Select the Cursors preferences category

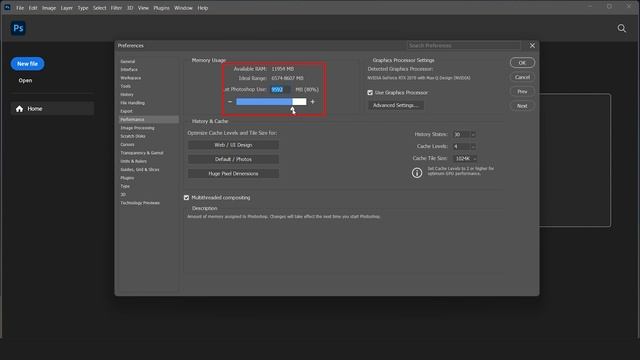click(x=127, y=144)
